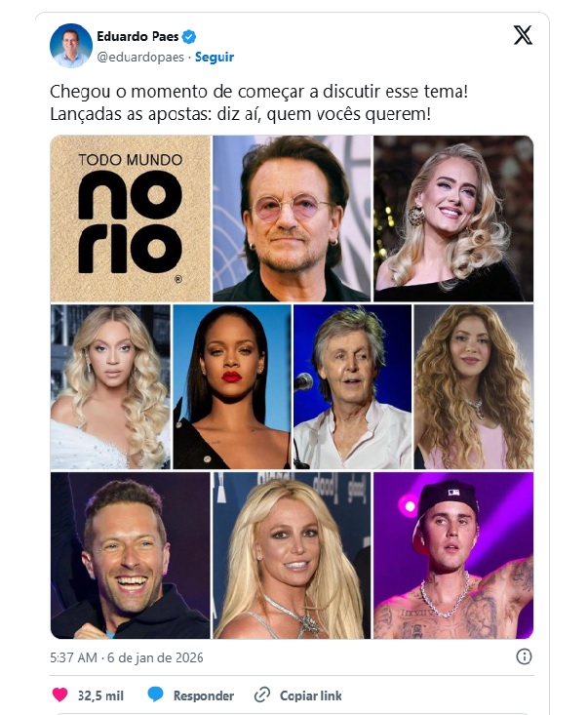Screen dimensions: 588x715
Task: Click the blue reply bubble icon
Action: pos(155,695)
